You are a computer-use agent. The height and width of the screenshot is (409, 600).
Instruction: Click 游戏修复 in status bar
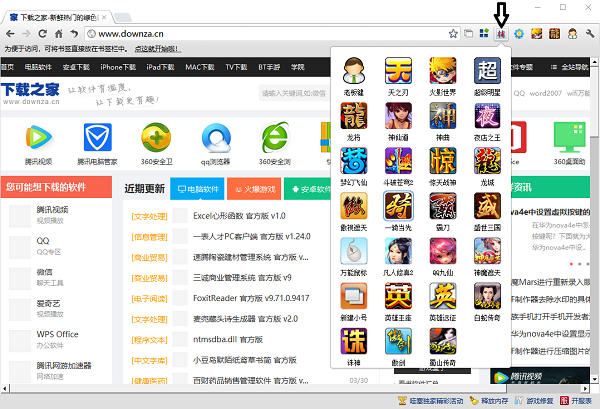point(534,401)
